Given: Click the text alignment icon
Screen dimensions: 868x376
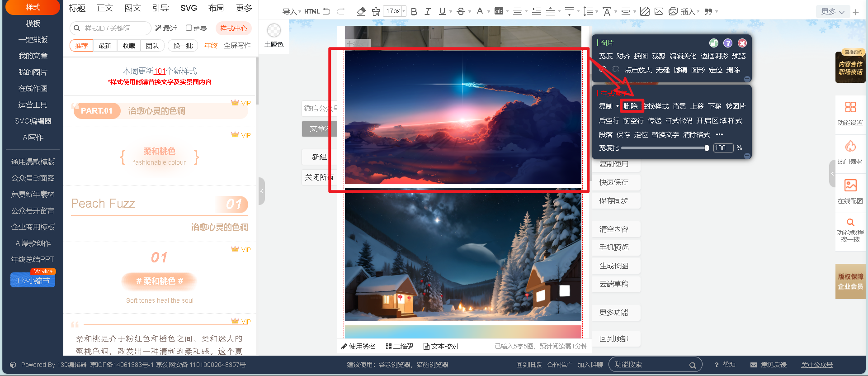Looking at the screenshot, I should (x=518, y=11).
